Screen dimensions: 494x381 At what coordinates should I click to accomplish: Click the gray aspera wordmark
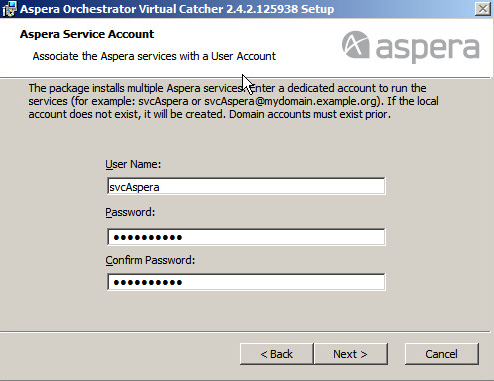pos(428,49)
